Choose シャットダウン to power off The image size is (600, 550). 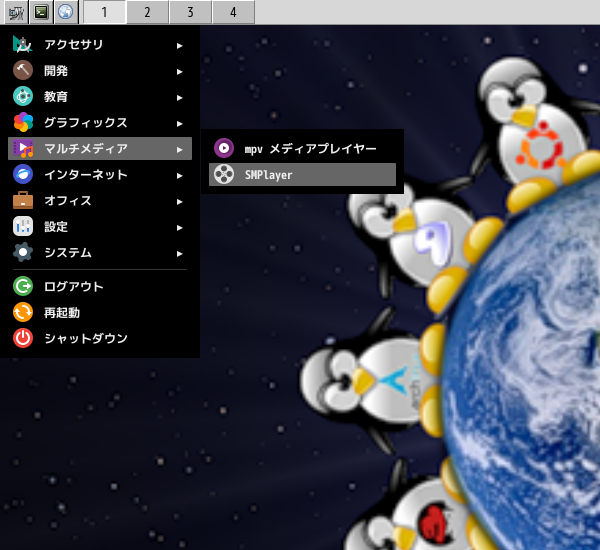coord(100,338)
